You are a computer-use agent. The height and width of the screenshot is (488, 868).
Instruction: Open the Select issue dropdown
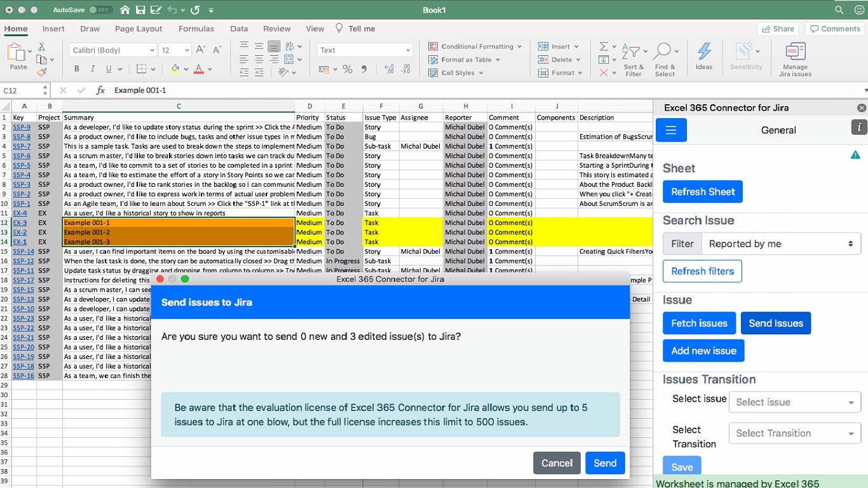(795, 402)
